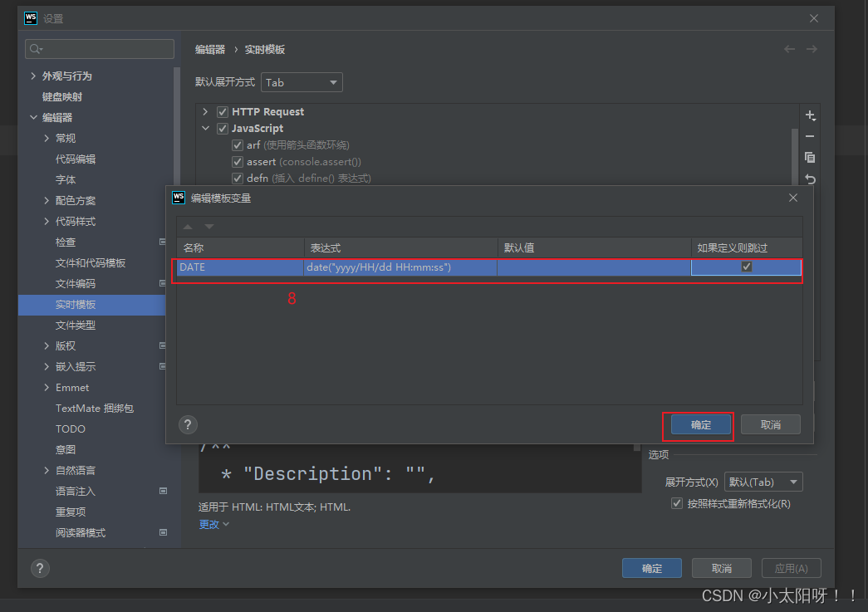Screen dimensions: 868x612
Task: Open the 默认展开方式 Tab dropdown
Action: coord(302,81)
